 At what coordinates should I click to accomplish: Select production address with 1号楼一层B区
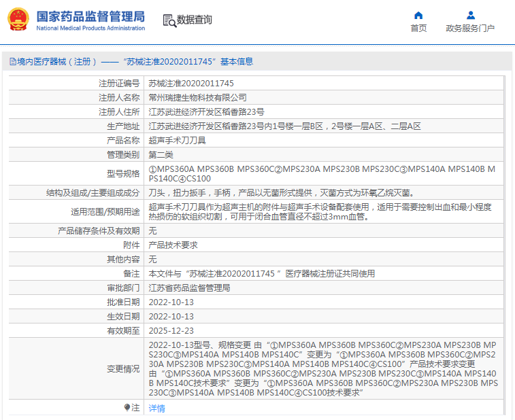tap(284, 126)
